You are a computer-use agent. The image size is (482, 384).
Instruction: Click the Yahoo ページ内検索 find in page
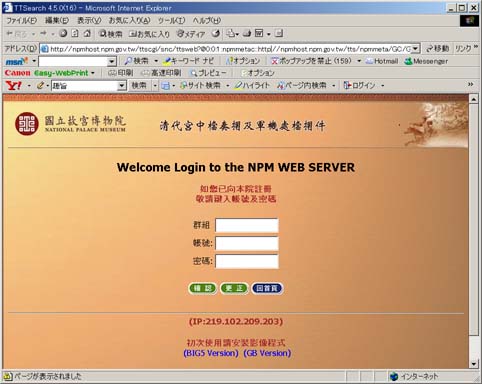pos(301,86)
